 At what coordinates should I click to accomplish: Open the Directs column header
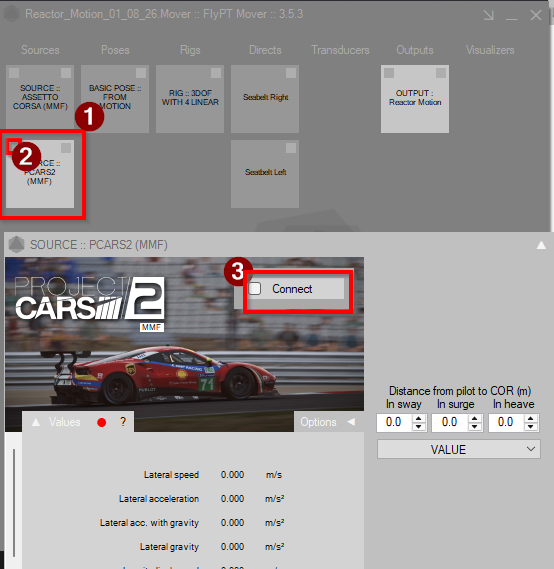(x=265, y=50)
